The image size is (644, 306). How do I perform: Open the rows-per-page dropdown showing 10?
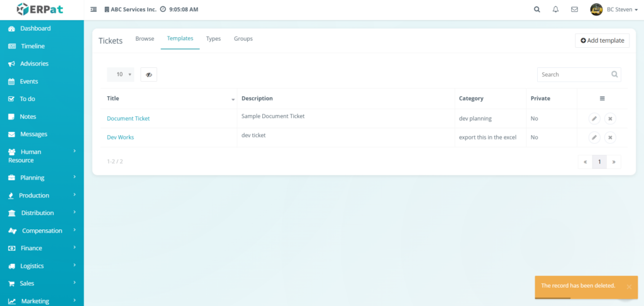tap(120, 75)
